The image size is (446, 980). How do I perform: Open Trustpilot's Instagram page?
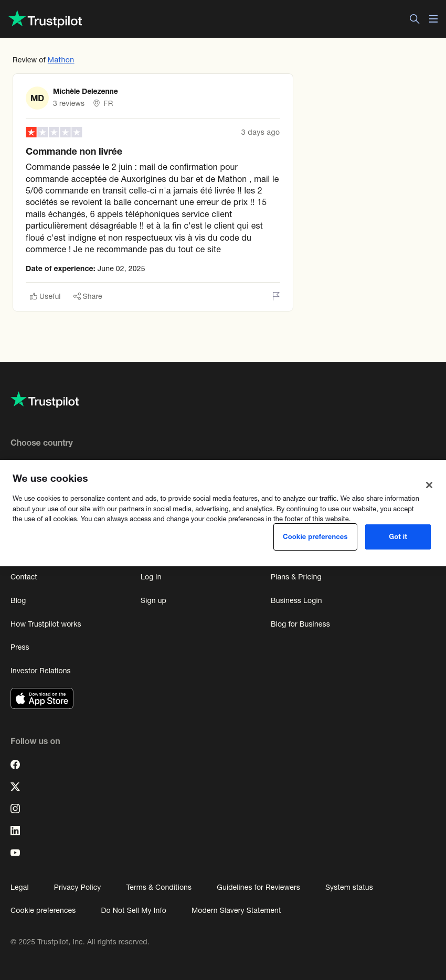(x=15, y=809)
